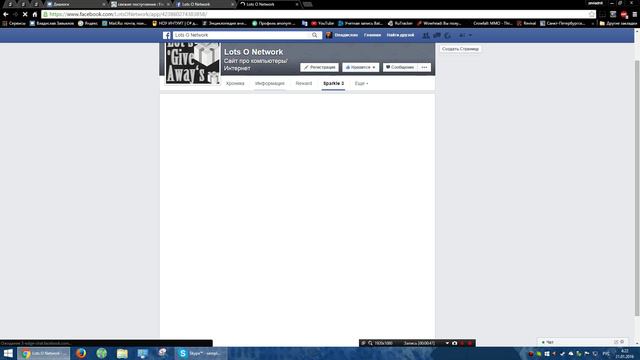Screen dimensions: 640x360
Task: Click the Создать Страницу button
Action: tap(460, 49)
